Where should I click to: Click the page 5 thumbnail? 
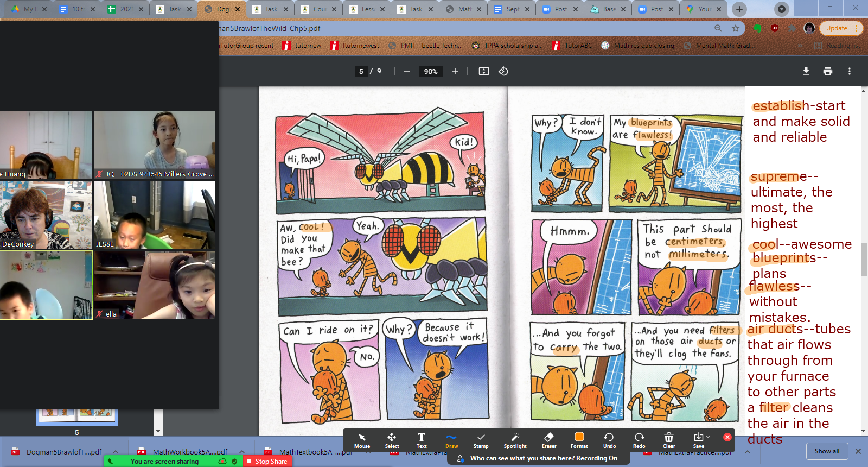pos(77,417)
